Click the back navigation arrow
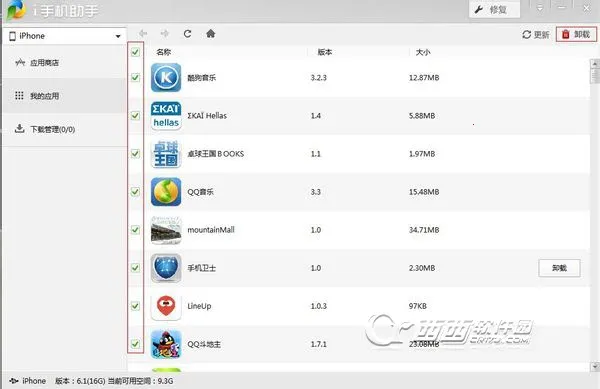 143,34
